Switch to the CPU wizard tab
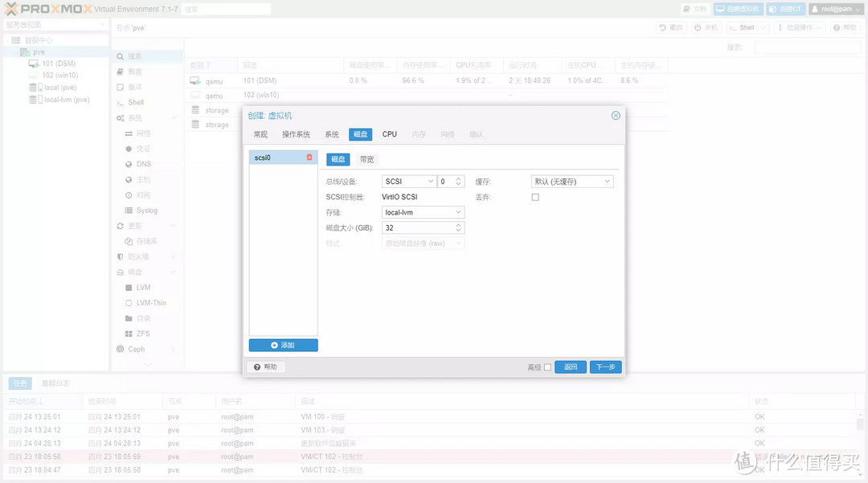Image resolution: width=868 pixels, height=483 pixels. coord(390,134)
